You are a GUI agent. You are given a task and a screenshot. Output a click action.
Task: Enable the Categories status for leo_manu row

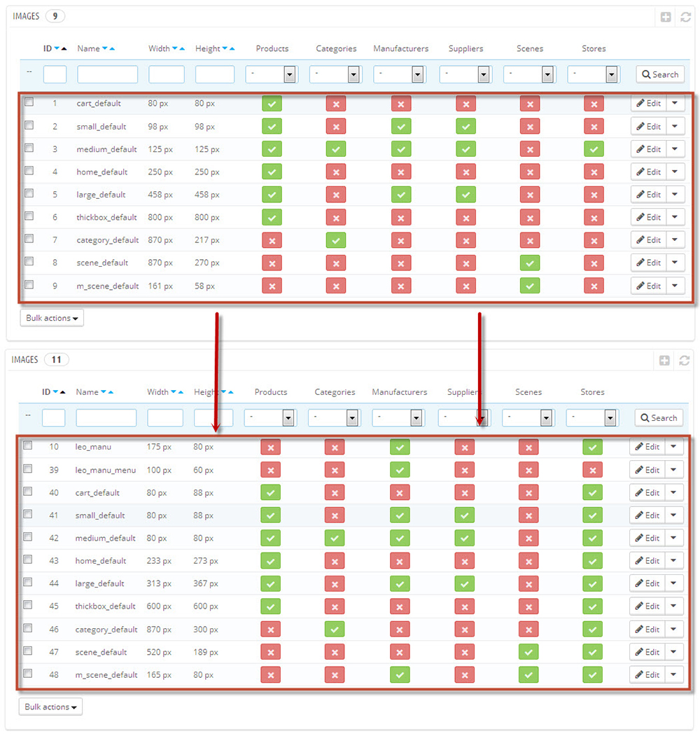(x=335, y=447)
